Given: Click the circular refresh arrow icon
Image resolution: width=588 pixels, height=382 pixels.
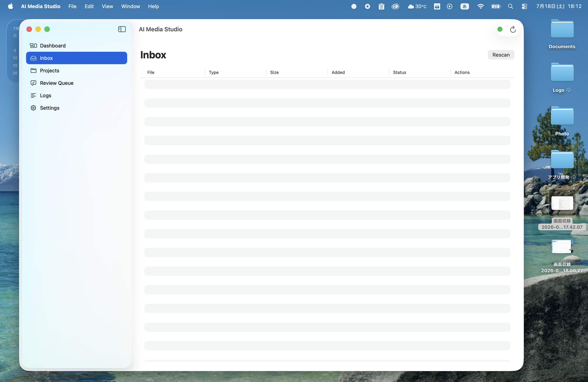Looking at the screenshot, I should [x=513, y=29].
